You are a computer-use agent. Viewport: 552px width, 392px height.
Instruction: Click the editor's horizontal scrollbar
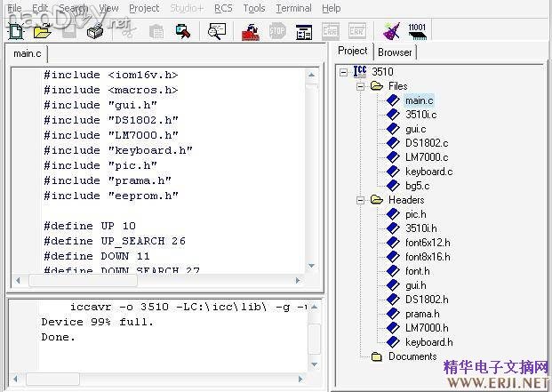pyautogui.click(x=160, y=279)
